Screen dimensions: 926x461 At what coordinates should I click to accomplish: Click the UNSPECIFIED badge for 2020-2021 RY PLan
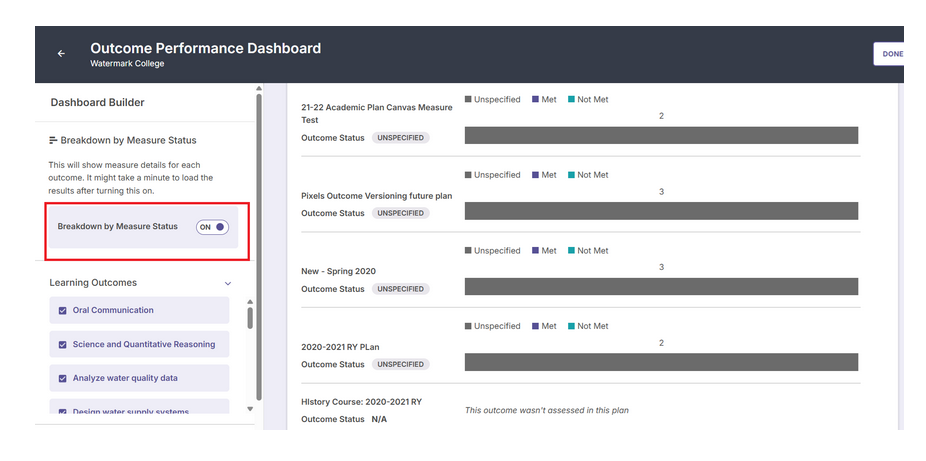400,364
